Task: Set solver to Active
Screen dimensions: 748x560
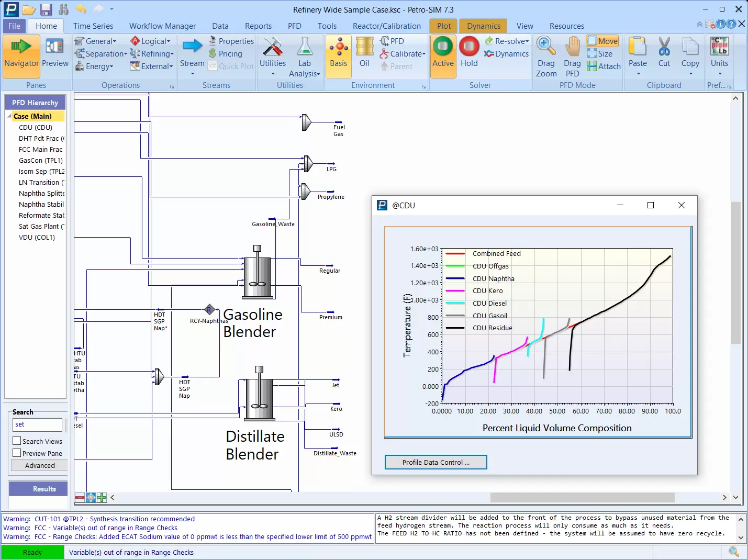Action: (443, 57)
